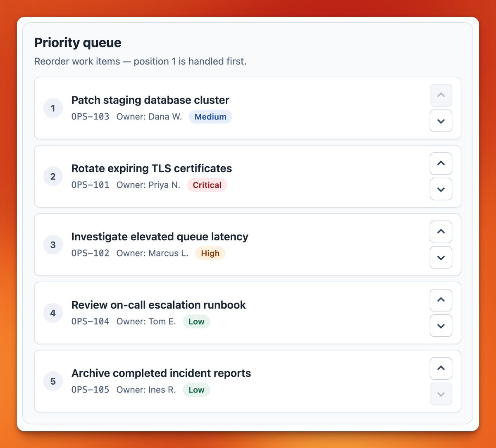Move Investigate elevated queue latency up
Image resolution: width=496 pixels, height=448 pixels.
441,232
